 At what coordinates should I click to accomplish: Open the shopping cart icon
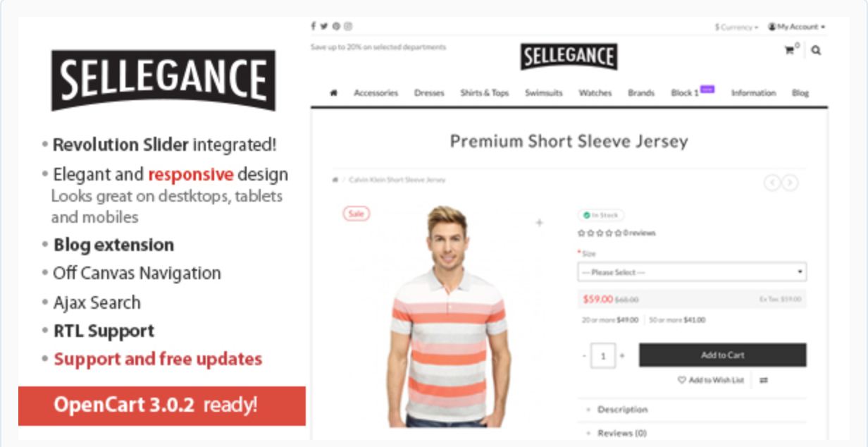click(x=790, y=50)
